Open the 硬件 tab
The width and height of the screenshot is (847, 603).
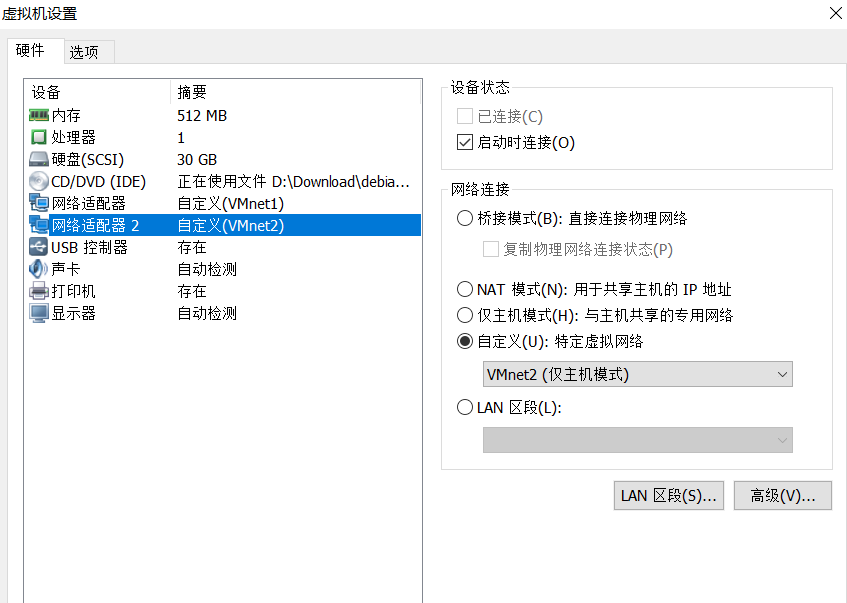[30, 50]
